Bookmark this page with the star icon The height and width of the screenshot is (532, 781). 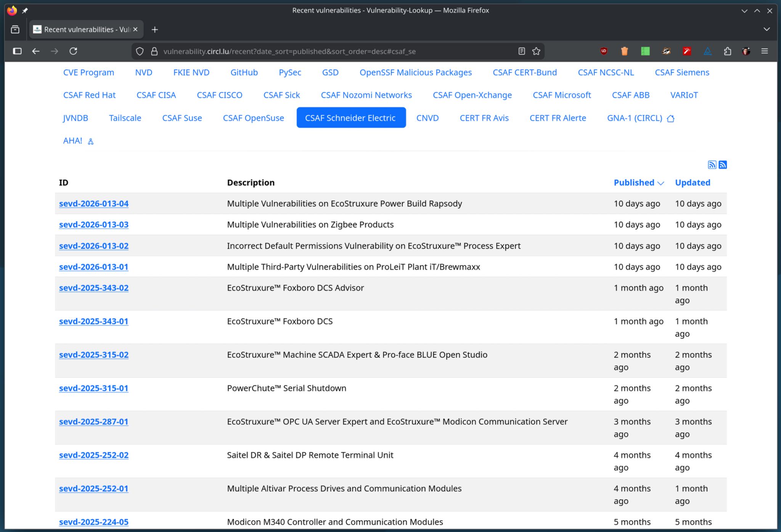(x=536, y=51)
